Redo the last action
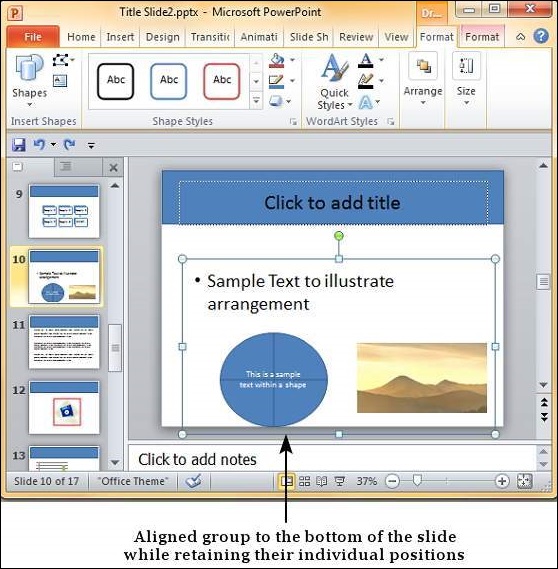 click(x=70, y=145)
